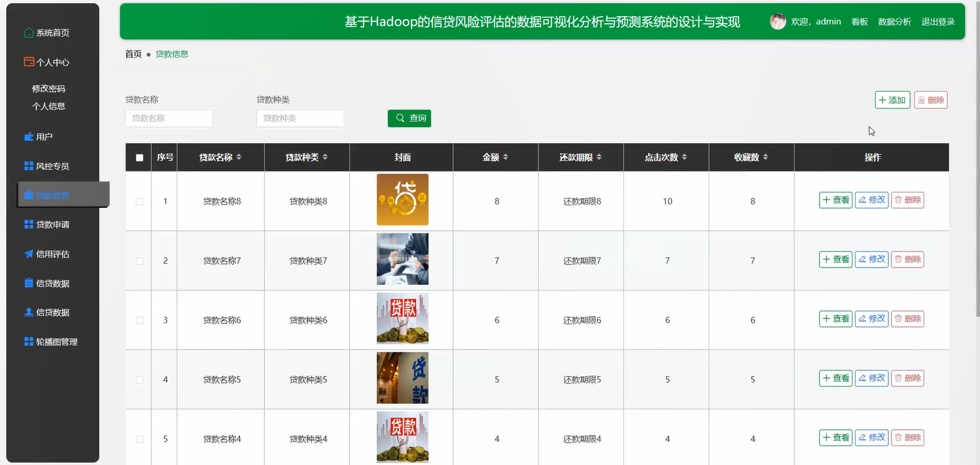Open 修改密码 submenu item
Screen dimensions: 980x465
(x=49, y=89)
